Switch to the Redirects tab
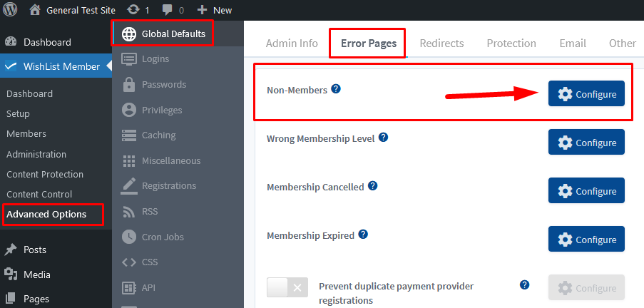The width and height of the screenshot is (644, 308). click(x=441, y=43)
